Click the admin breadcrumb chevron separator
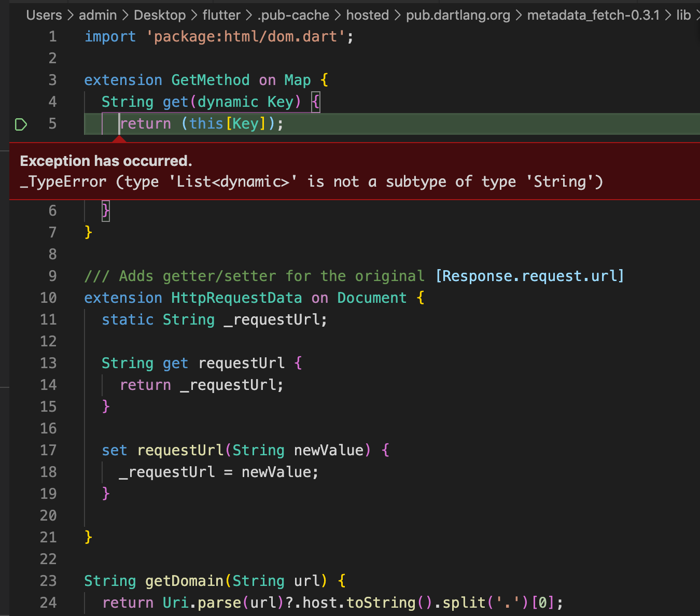 click(124, 15)
